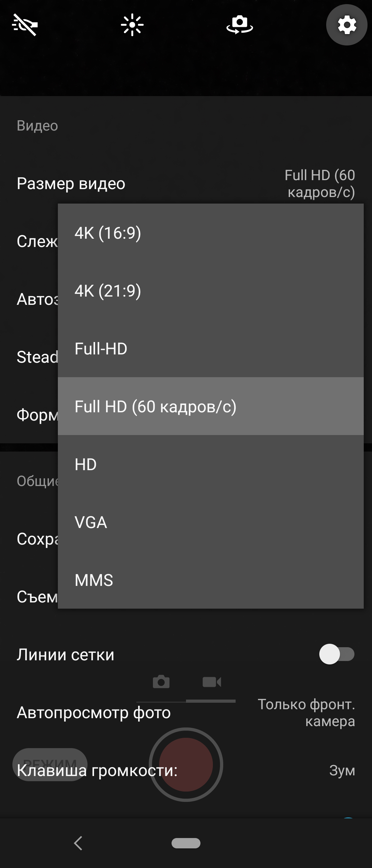Select 4K (21:9) video size
Screen dimensions: 372x868
(x=211, y=291)
